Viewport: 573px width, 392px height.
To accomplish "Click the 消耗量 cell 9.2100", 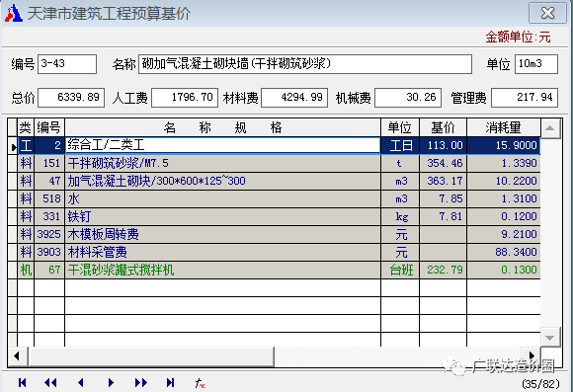I will 504,234.
